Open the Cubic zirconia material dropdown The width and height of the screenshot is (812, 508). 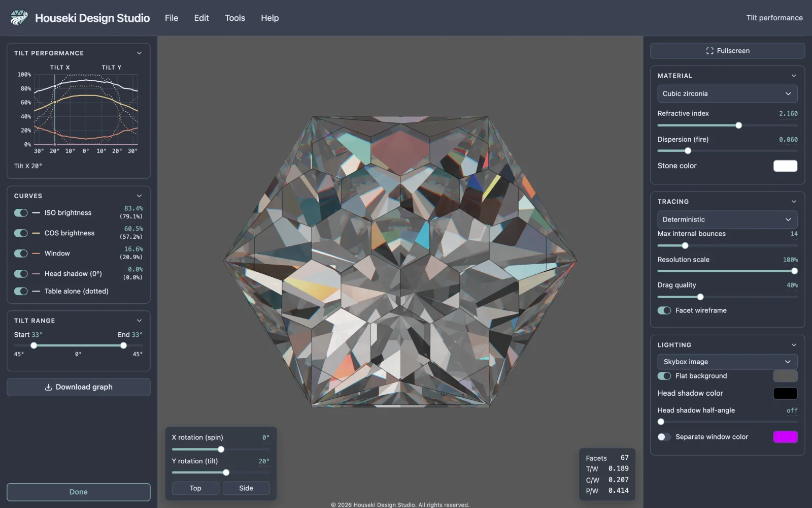coord(727,93)
